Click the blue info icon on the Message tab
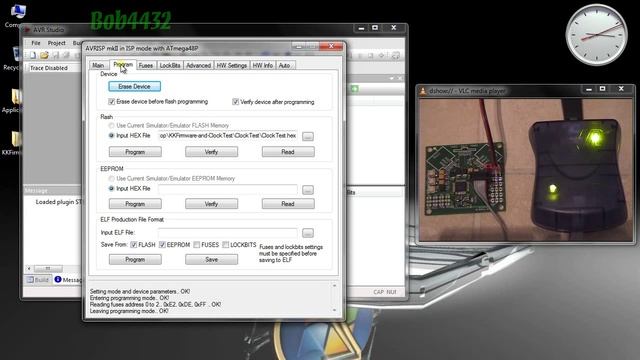The width and height of the screenshot is (640, 360). (x=58, y=280)
